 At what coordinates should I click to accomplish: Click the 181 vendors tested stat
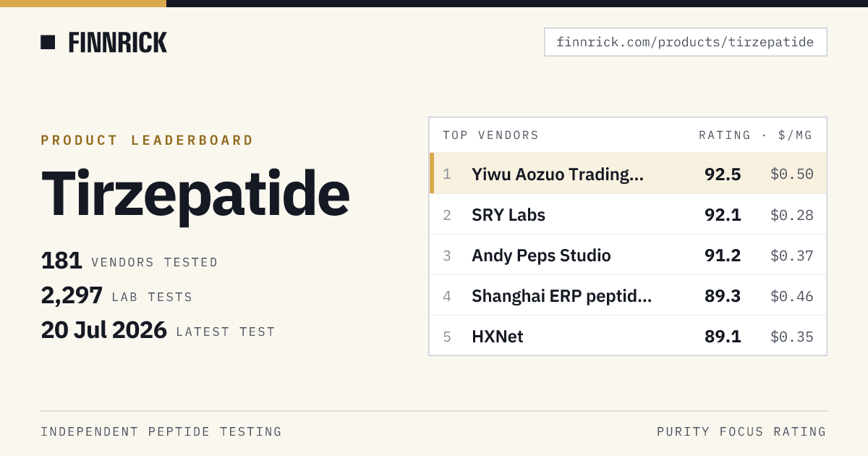click(x=129, y=261)
